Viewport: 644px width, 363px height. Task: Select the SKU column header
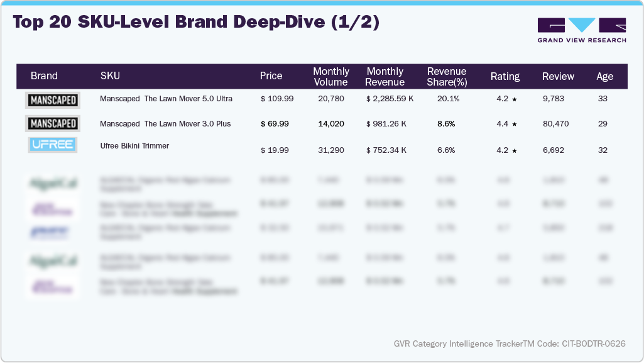coord(110,76)
